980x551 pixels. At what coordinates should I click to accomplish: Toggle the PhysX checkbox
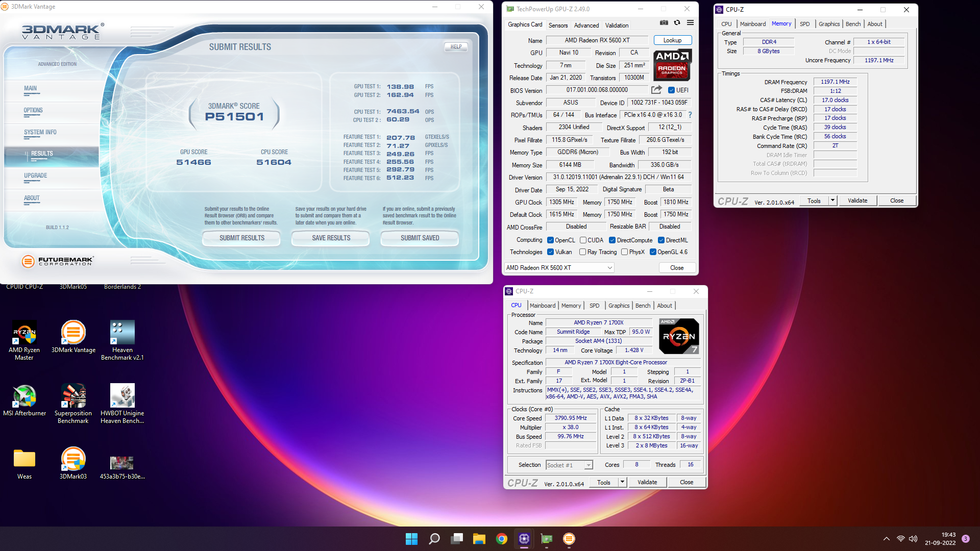(x=624, y=252)
